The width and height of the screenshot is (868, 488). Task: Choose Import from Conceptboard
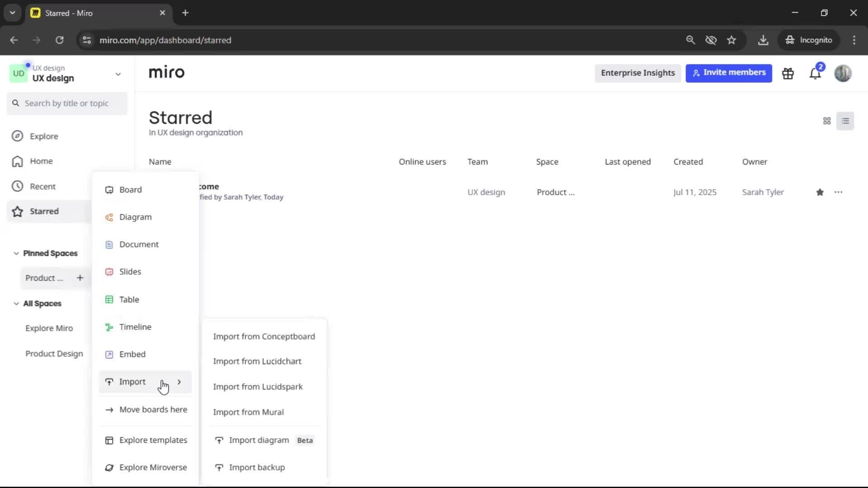point(264,337)
